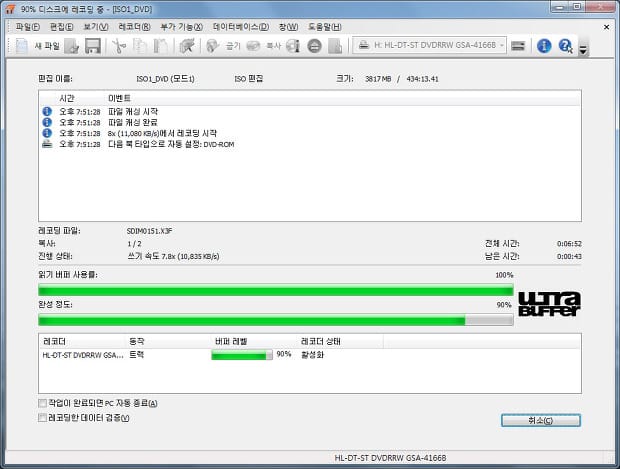Screen dimensions: 620x469
Task: Expand the toolbar overflow arrow
Action: point(583,49)
